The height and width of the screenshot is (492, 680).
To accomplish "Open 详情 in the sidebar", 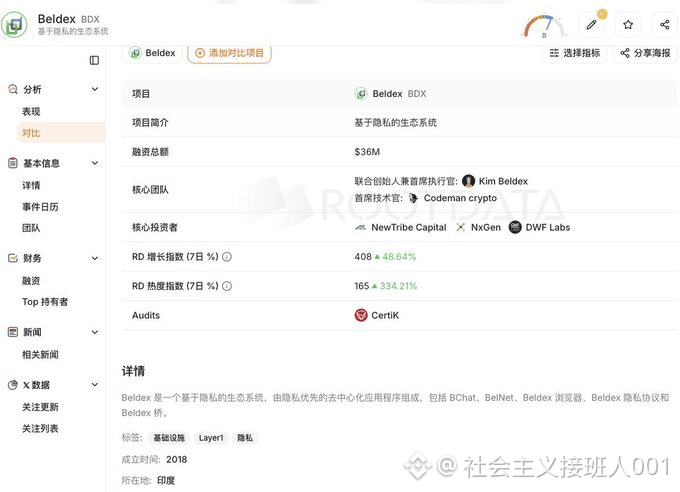I will pyautogui.click(x=31, y=185).
